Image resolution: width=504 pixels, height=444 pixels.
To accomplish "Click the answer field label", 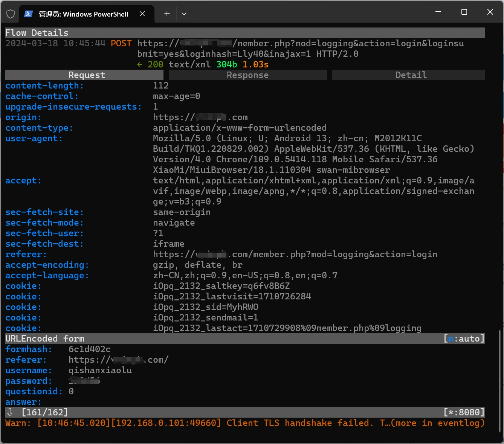I will point(23,402).
